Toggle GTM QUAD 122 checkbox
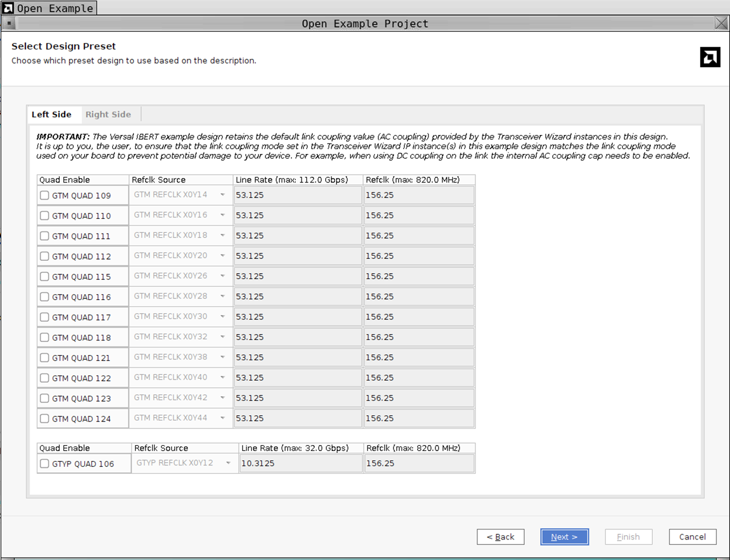The width and height of the screenshot is (730, 560). pyautogui.click(x=44, y=378)
